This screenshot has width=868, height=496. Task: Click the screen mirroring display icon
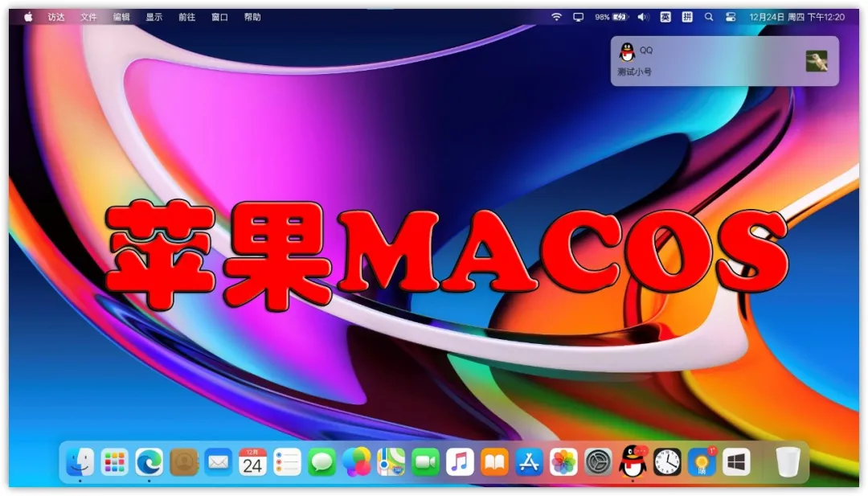(x=579, y=17)
